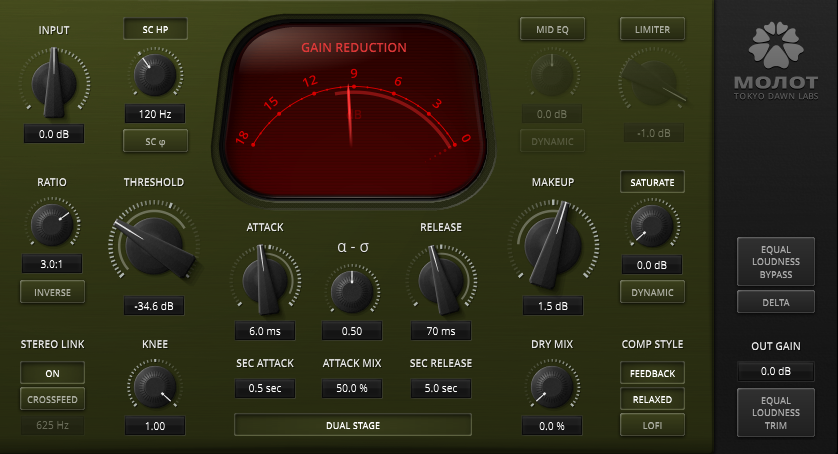Click the DRY MIX knob
Image resolution: width=838 pixels, height=454 pixels.
[552, 387]
